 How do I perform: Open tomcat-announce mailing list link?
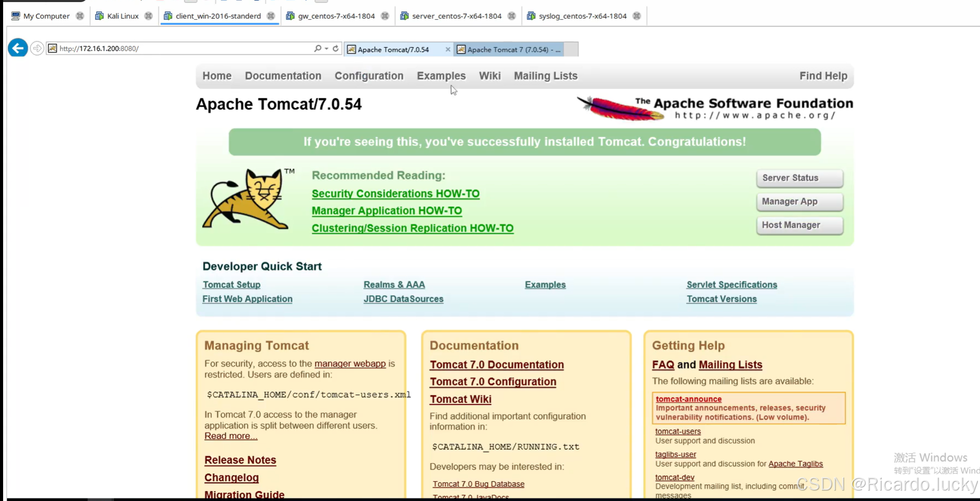tap(688, 399)
